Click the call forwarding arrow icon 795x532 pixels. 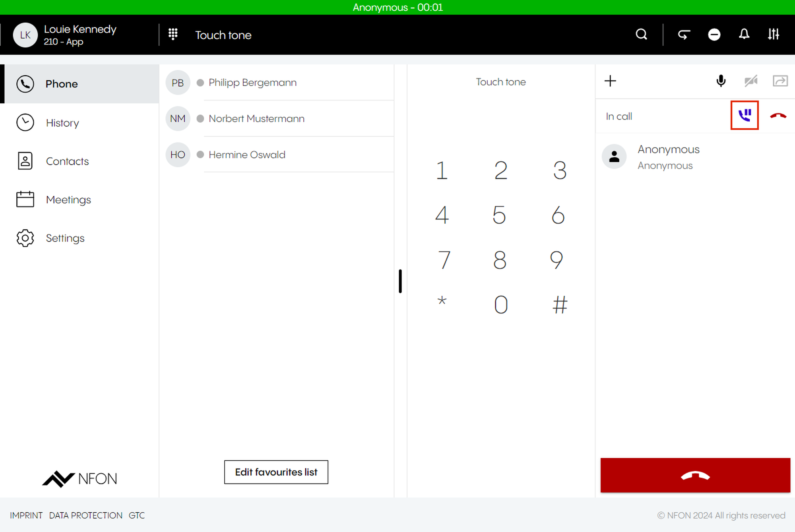684,35
